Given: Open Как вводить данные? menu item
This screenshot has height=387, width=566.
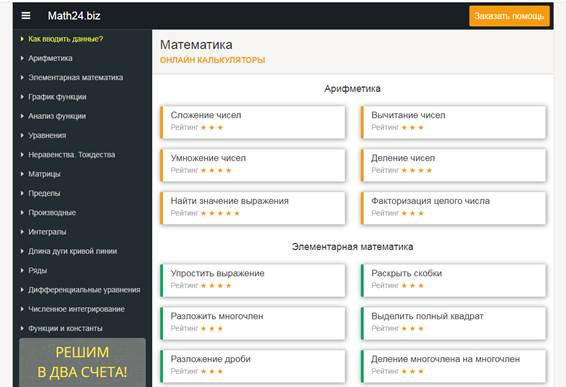Looking at the screenshot, I should click(65, 39).
